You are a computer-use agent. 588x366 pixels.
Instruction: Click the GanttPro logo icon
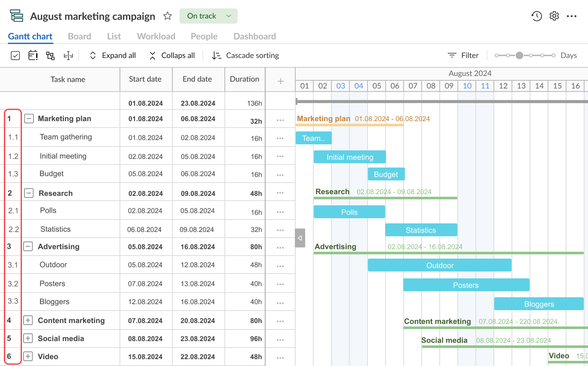click(x=16, y=15)
